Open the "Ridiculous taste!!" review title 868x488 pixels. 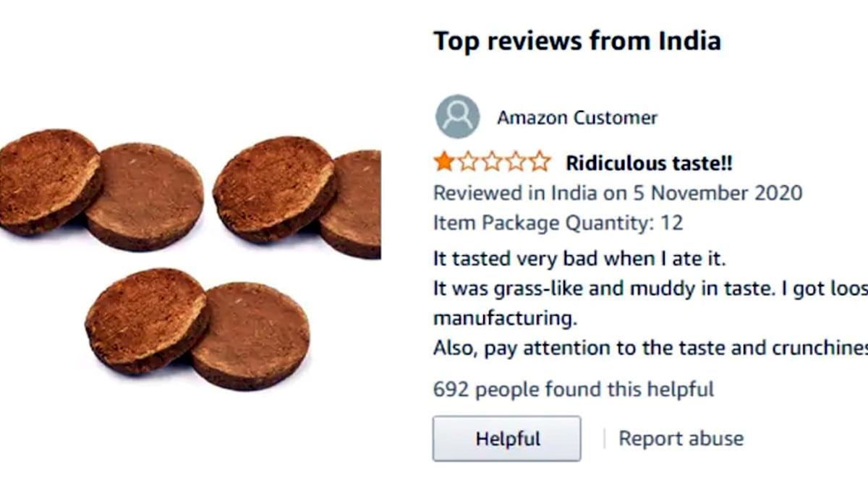coord(649,163)
